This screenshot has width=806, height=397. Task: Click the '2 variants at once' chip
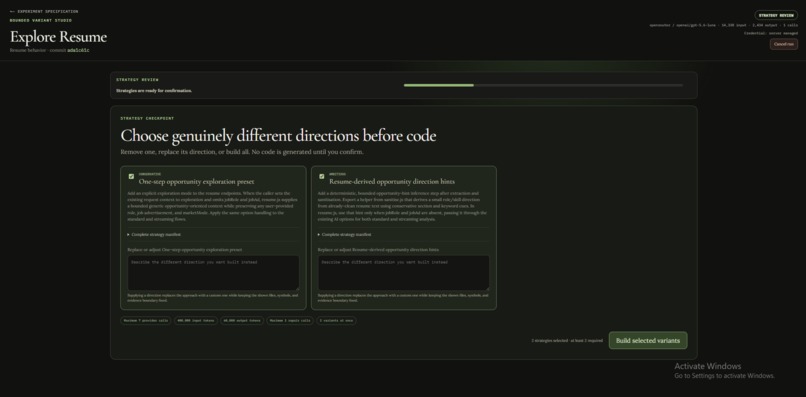[x=336, y=320]
